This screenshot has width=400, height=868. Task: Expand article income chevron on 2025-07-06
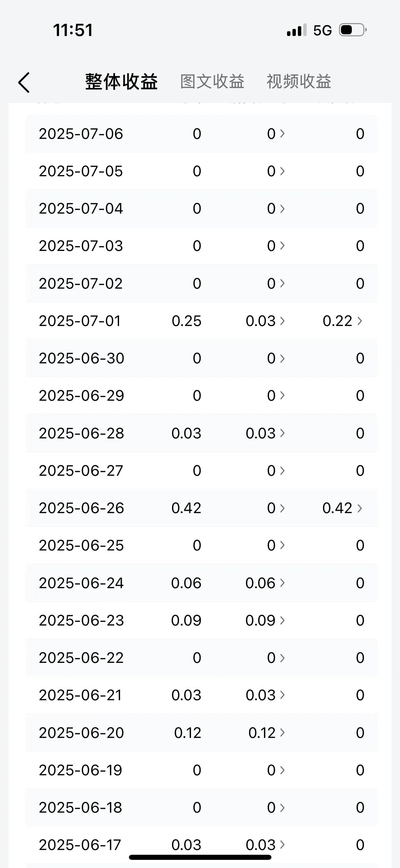tap(282, 134)
